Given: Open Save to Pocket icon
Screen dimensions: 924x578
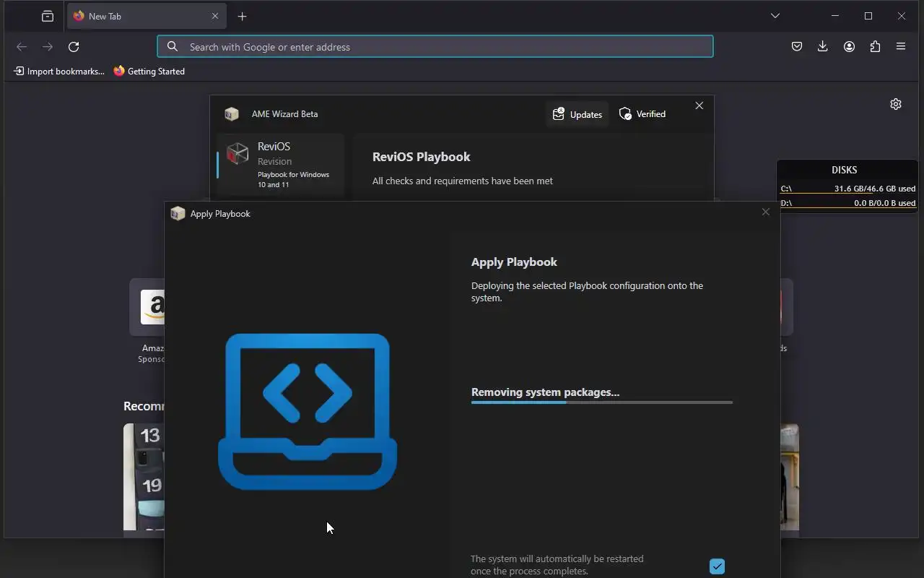Looking at the screenshot, I should click(797, 47).
